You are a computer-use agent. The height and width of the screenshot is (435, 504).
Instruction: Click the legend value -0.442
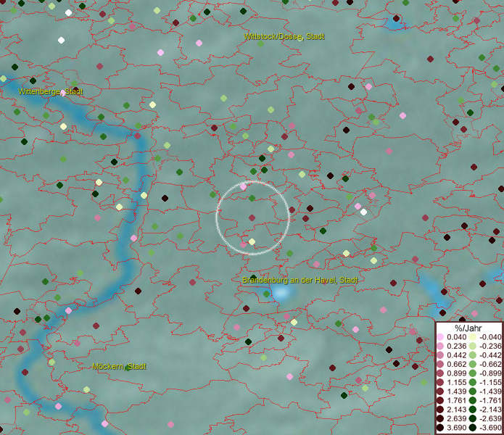490,355
